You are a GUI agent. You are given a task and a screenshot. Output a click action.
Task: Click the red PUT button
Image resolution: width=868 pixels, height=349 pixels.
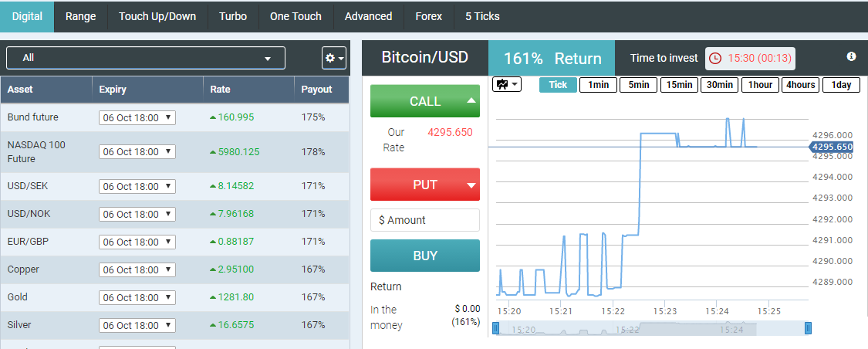pos(425,185)
